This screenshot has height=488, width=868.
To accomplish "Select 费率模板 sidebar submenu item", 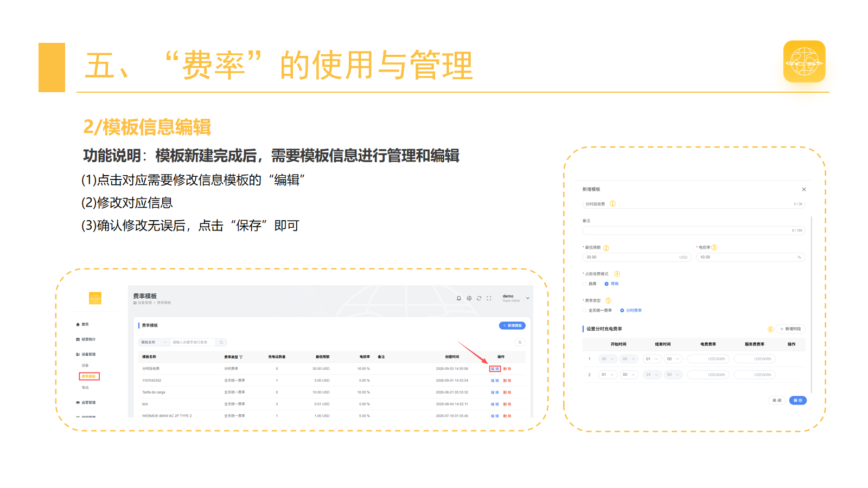I will (89, 376).
